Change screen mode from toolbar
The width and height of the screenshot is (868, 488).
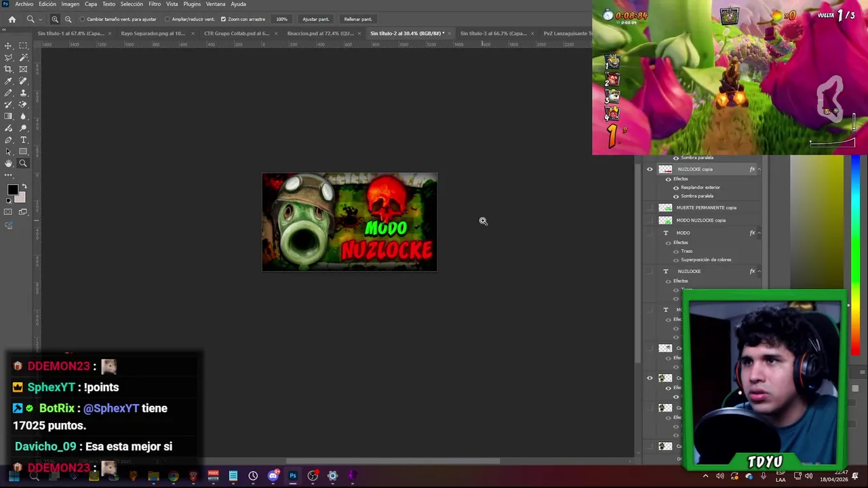tap(23, 212)
